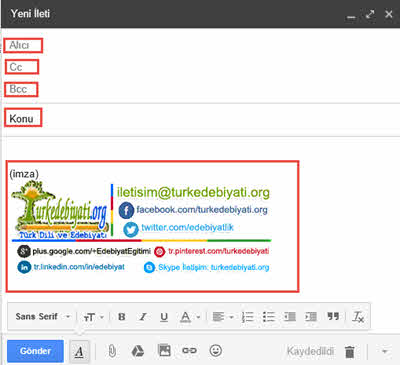Open text size dropdown

click(93, 317)
